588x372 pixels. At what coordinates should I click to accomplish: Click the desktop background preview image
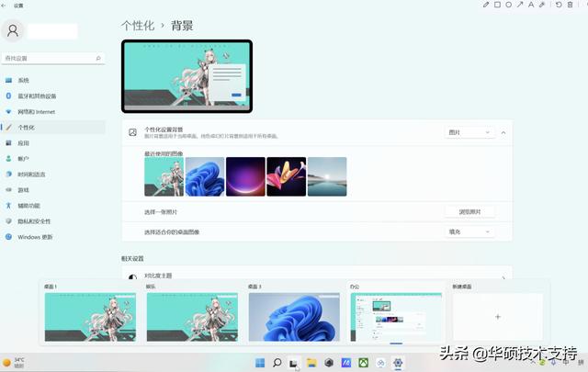tap(187, 76)
